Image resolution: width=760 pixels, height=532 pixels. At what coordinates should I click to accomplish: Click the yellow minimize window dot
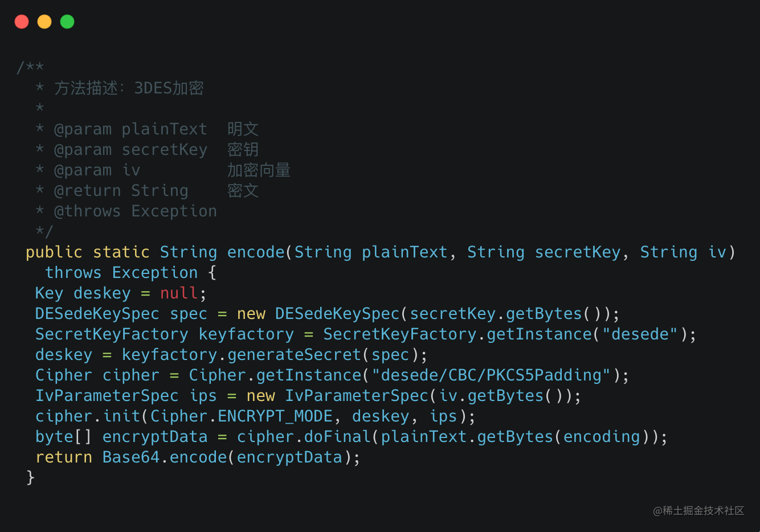pos(44,22)
